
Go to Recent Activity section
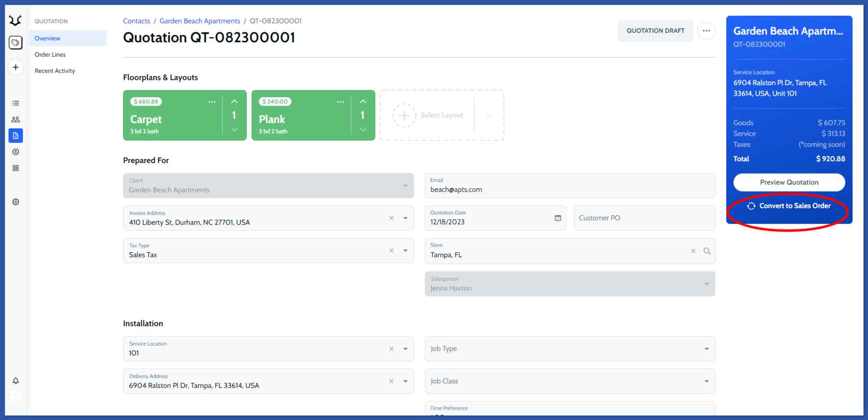coord(55,71)
